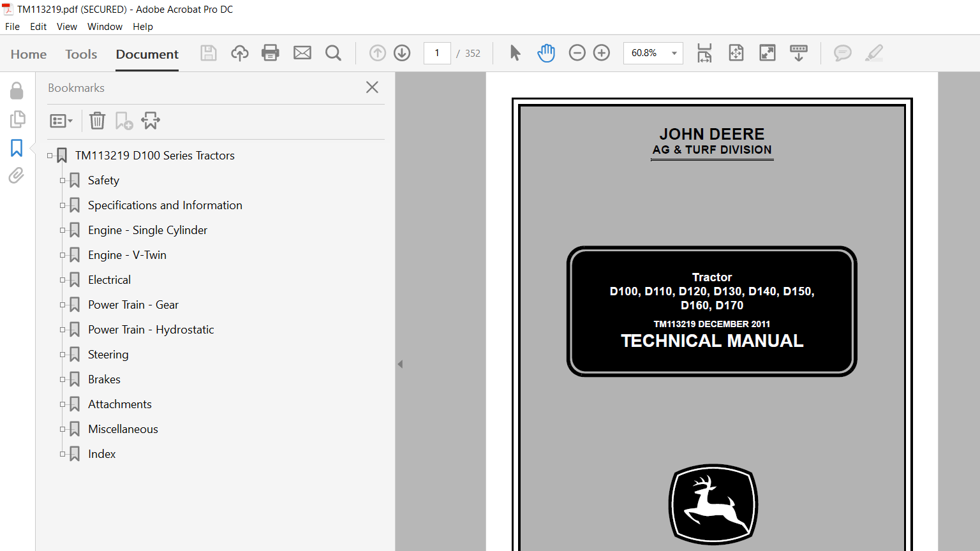Go to next page arrow
The height and width of the screenshot is (551, 980).
click(402, 53)
